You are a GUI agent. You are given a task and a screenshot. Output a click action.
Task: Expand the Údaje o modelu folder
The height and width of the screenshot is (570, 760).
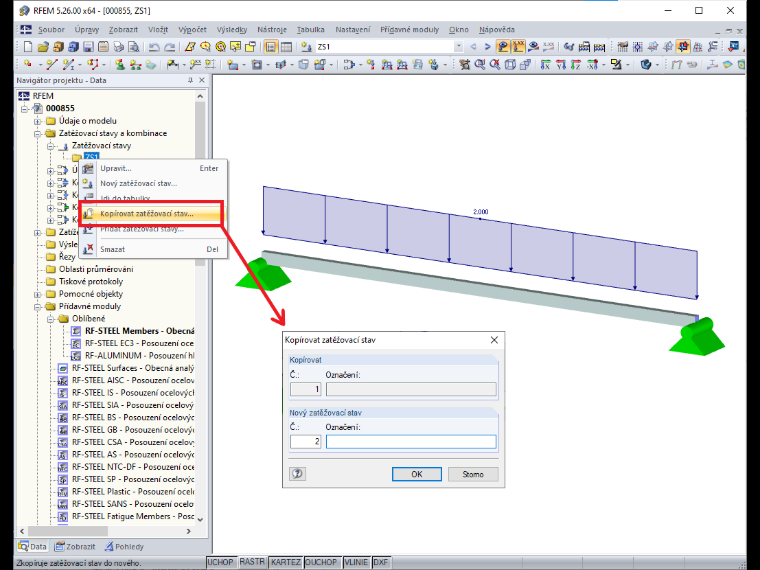coord(37,121)
